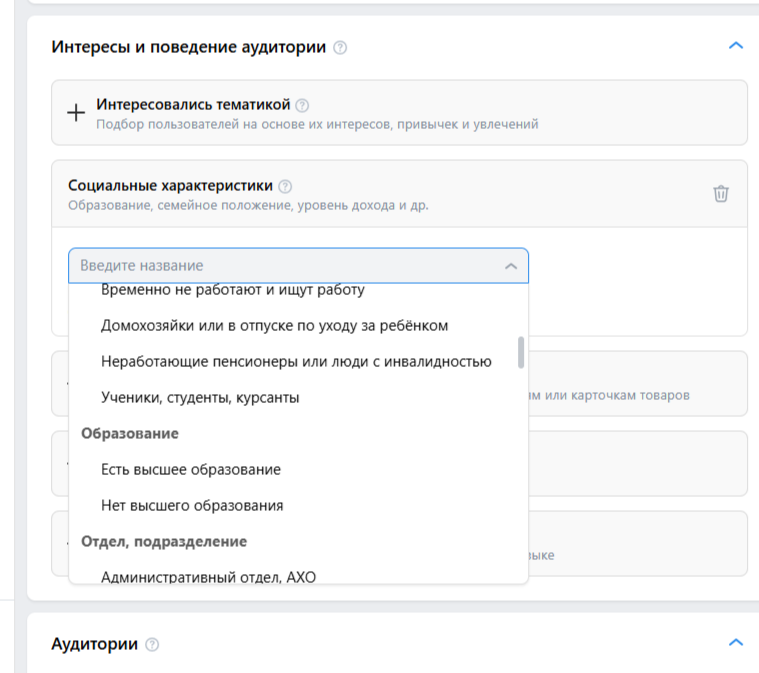759x673 pixels.
Task: Delete the Социальные характеристики block with trash icon
Action: point(721,194)
